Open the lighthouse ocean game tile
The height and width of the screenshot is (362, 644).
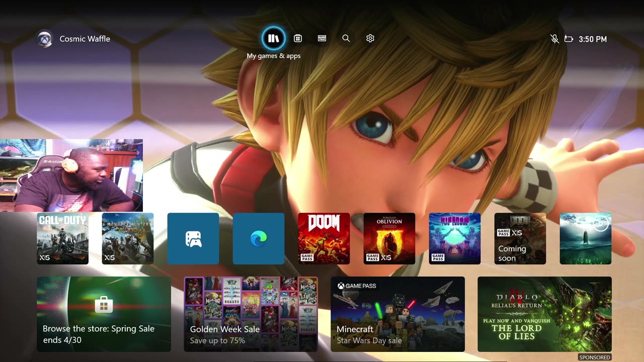[x=586, y=238]
